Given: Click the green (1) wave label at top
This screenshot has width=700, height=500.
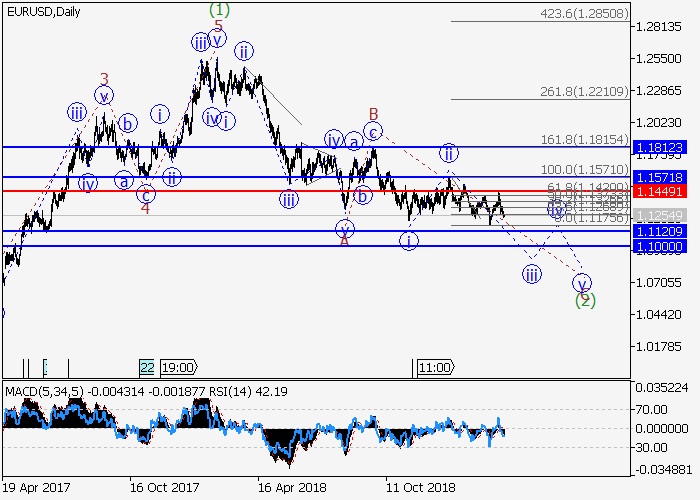Looking at the screenshot, I should (219, 9).
